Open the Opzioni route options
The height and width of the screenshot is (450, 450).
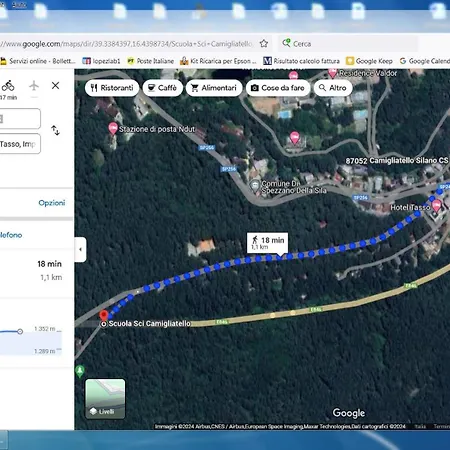(x=52, y=203)
